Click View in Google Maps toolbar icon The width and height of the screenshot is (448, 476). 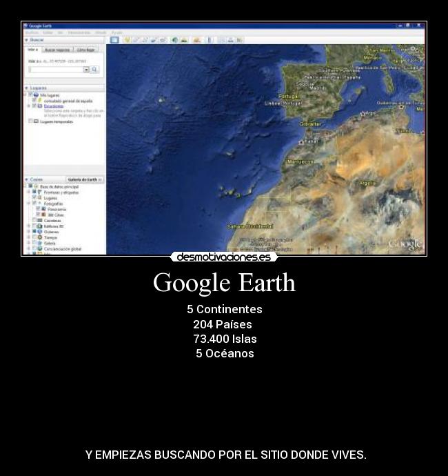(240, 40)
